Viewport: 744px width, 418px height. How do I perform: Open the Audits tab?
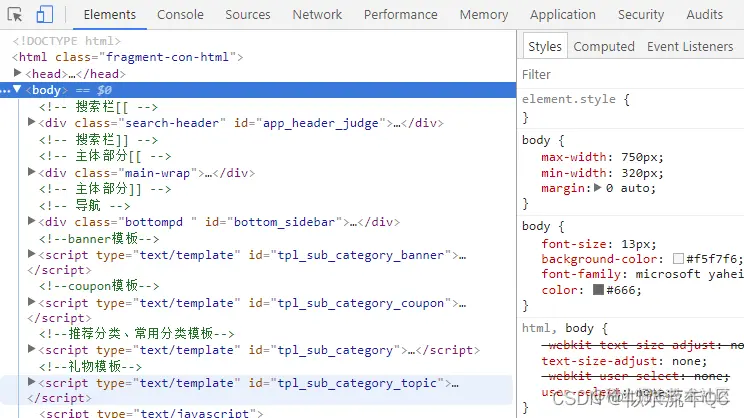tap(705, 15)
